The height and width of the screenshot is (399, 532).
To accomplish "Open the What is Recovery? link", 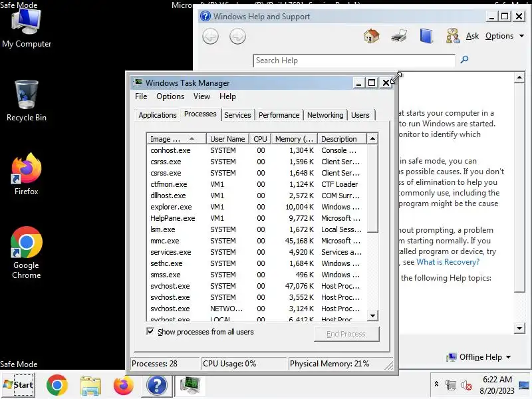I will tap(448, 262).
